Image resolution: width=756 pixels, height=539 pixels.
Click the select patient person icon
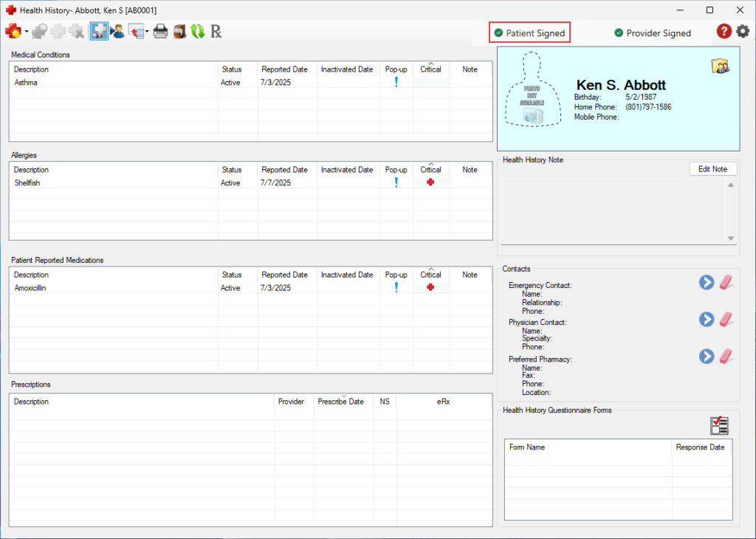117,32
